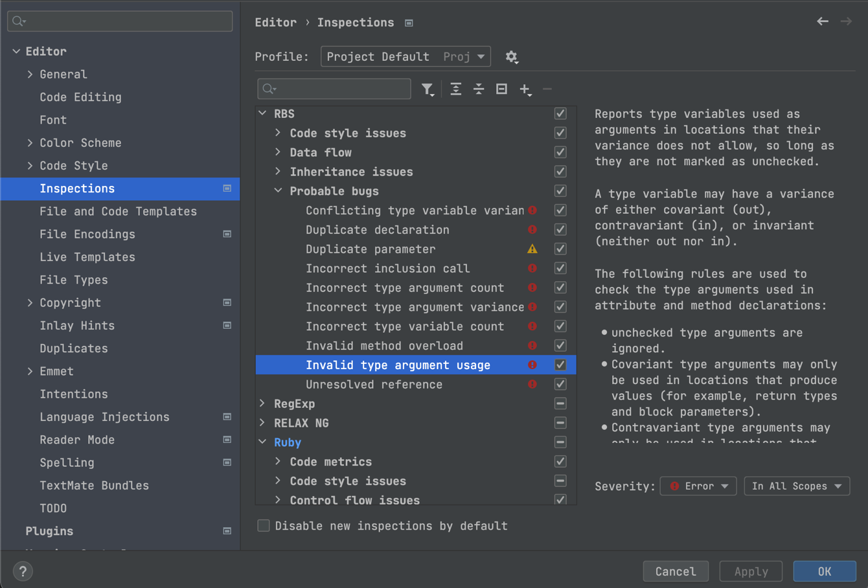Open the In All Scopes dropdown

tap(796, 486)
